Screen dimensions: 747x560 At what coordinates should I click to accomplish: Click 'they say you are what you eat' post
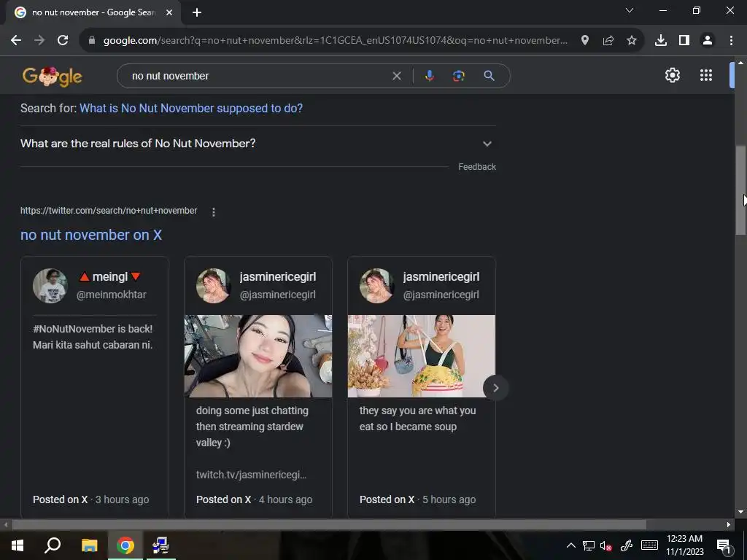pos(418,419)
